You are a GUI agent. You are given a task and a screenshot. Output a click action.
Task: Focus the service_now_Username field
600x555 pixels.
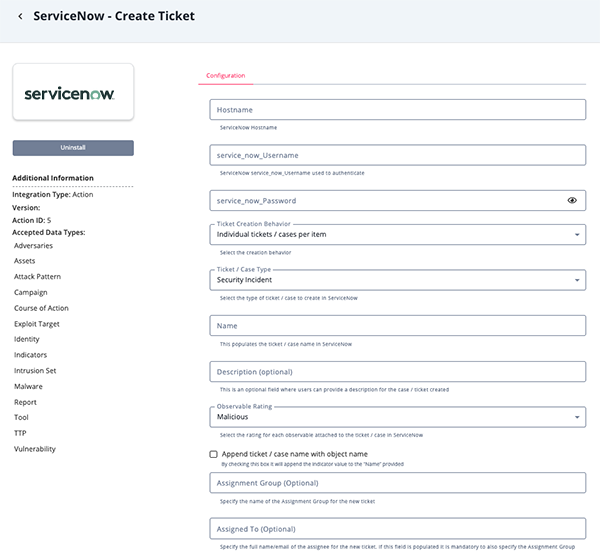pyautogui.click(x=397, y=155)
